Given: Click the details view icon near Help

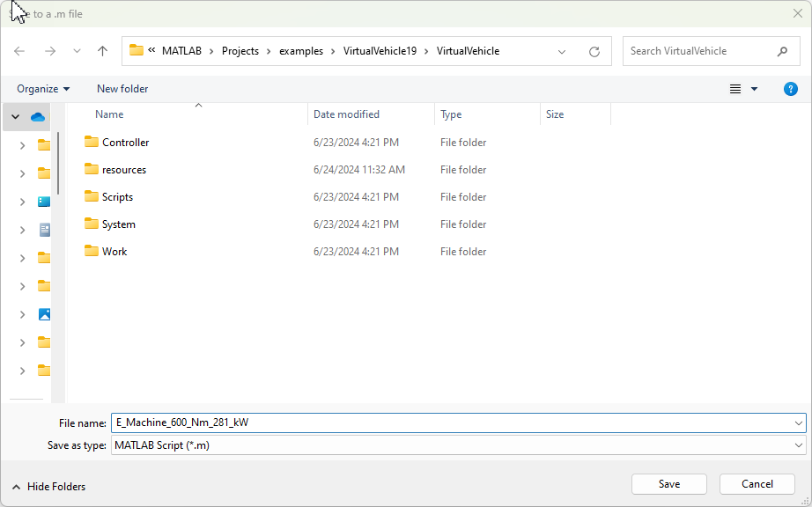Looking at the screenshot, I should (736, 89).
